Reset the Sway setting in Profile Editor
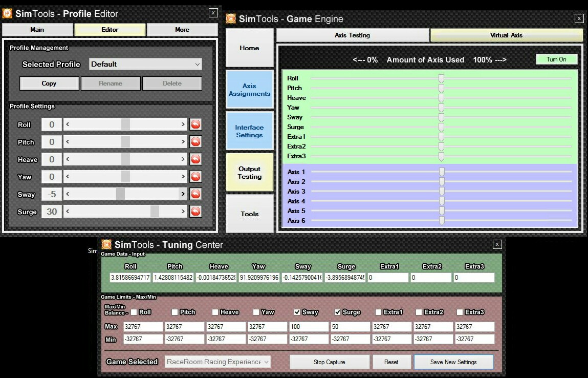588x378 pixels. (196, 194)
